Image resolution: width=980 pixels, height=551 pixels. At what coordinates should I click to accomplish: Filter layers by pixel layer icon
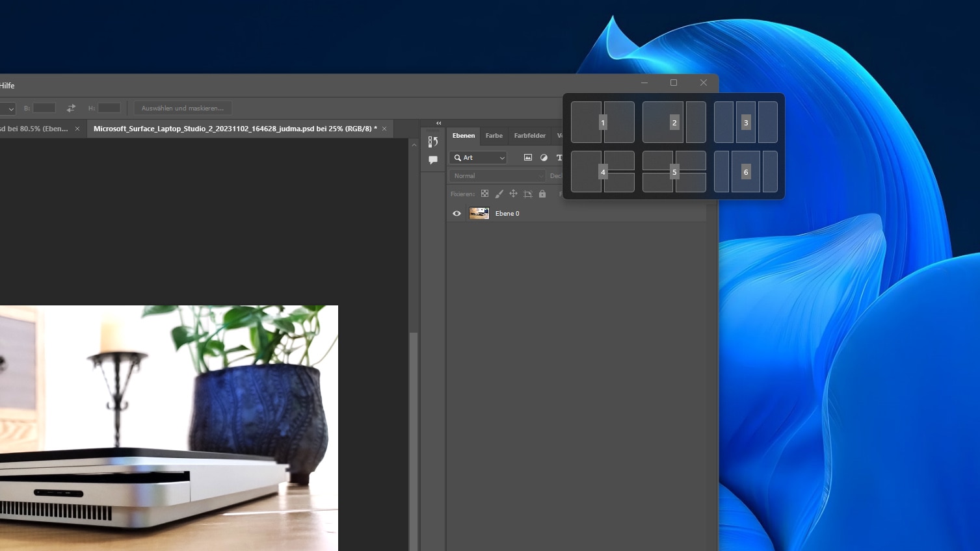click(528, 158)
